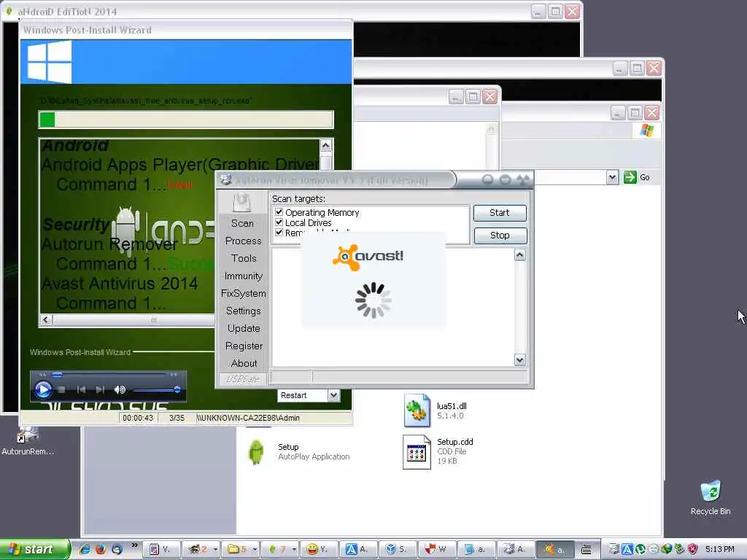
Task: Click the scan icon above Scan label
Action: pos(242,203)
